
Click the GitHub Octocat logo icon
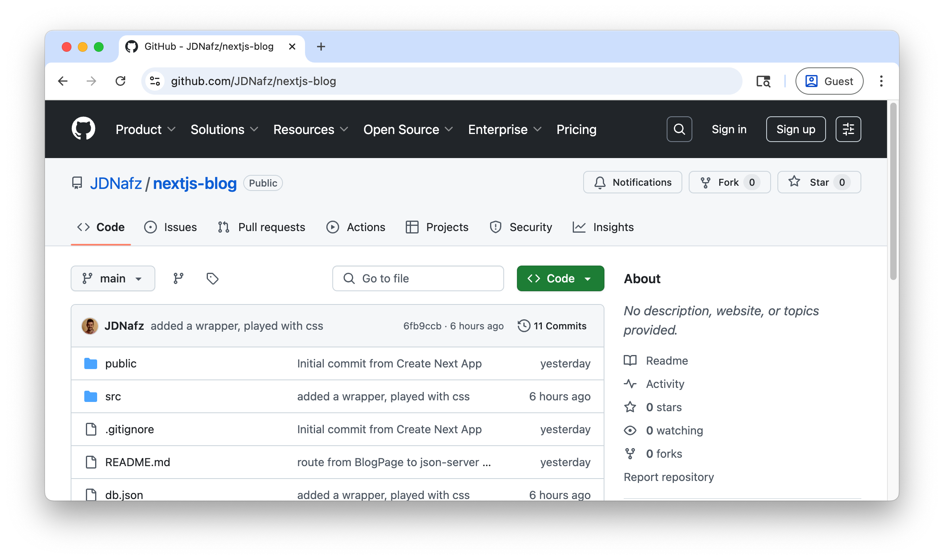(x=83, y=129)
